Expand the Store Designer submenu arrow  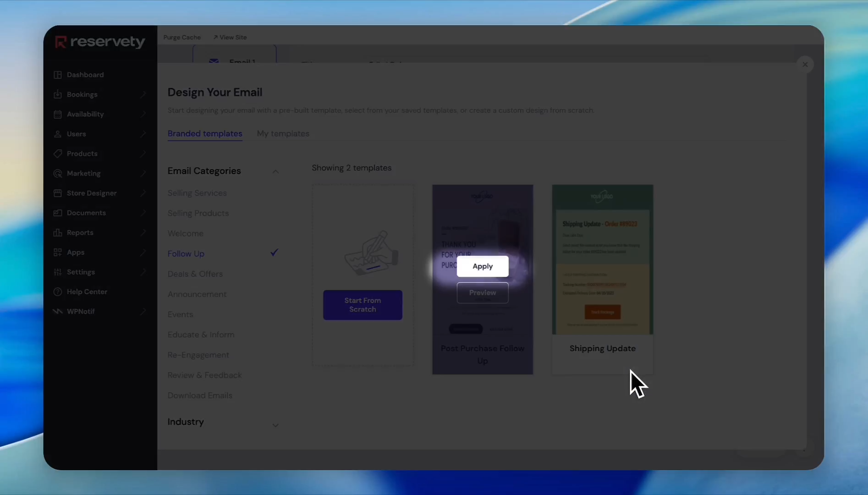click(143, 193)
